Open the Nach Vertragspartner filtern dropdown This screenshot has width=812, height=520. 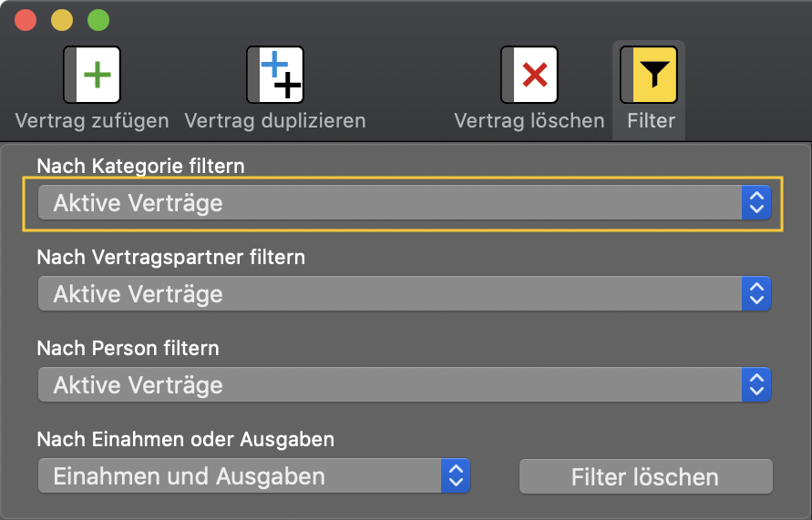(405, 293)
